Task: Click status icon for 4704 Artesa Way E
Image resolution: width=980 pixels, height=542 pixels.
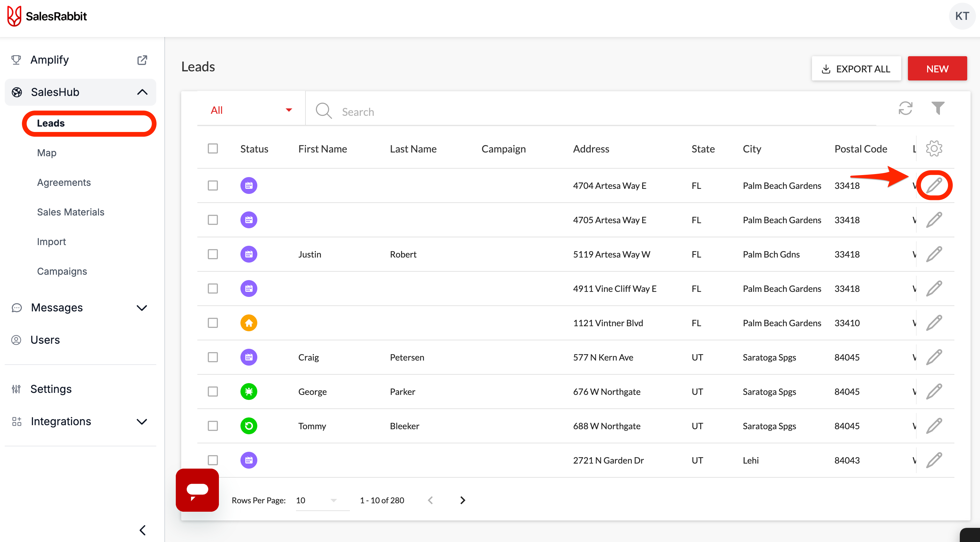Action: tap(249, 185)
